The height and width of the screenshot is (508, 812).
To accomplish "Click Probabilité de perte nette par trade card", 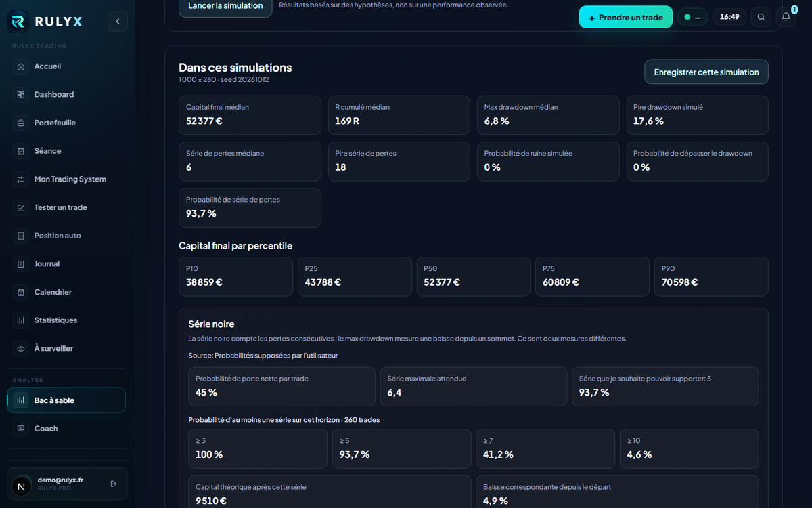I will [x=281, y=387].
